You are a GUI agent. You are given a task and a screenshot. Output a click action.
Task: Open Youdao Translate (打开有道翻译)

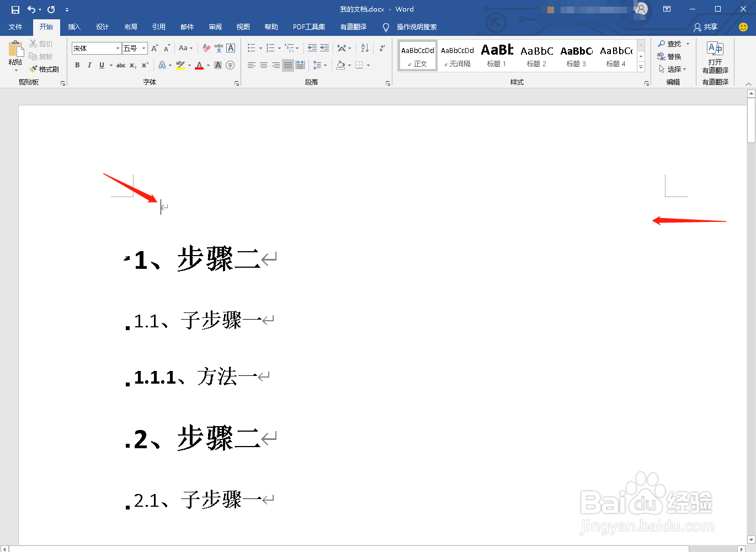click(715, 57)
